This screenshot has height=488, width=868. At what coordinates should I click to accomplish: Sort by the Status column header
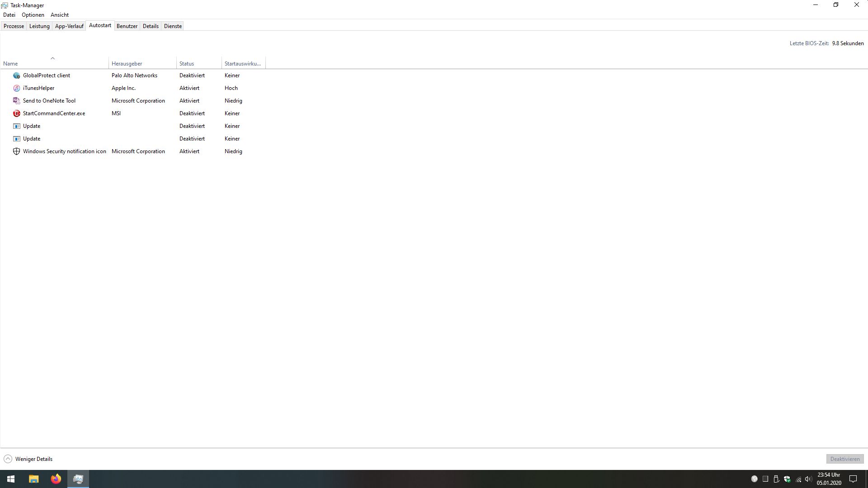(x=186, y=64)
